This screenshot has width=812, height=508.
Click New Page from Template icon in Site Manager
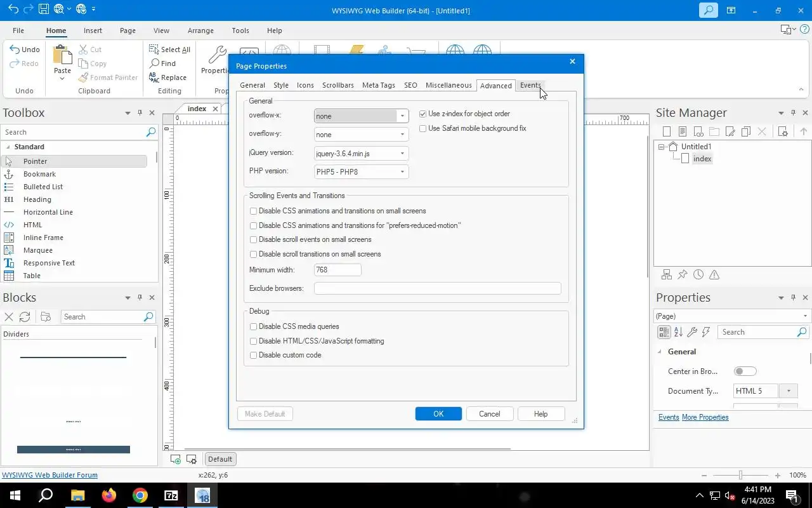pyautogui.click(x=683, y=131)
